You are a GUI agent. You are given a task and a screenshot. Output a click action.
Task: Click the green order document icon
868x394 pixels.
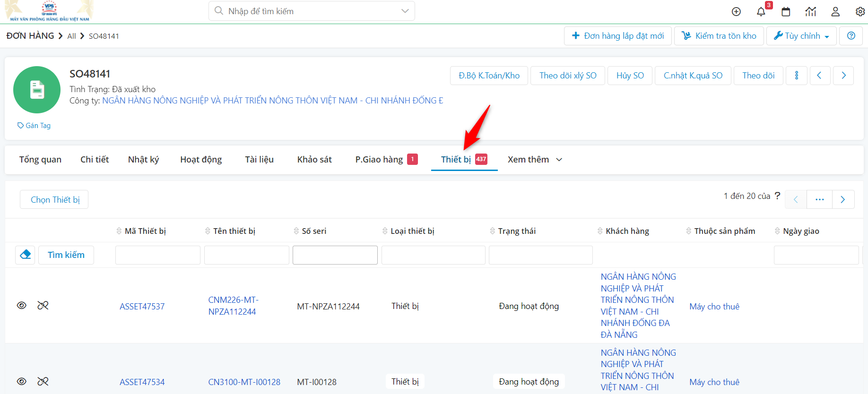37,90
